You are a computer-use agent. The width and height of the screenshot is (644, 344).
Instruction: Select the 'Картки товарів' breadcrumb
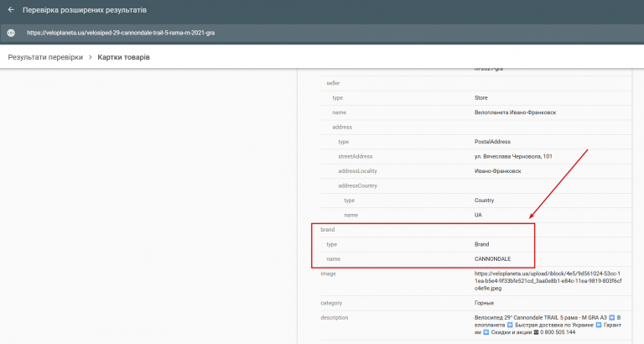123,57
